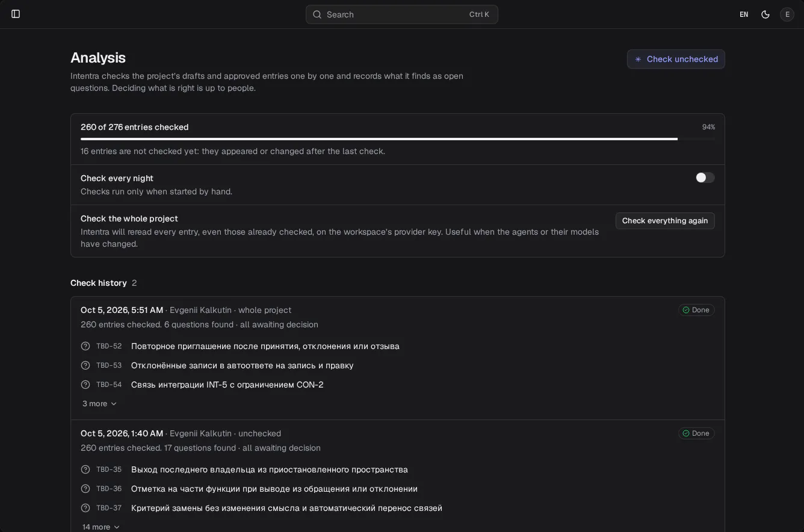Viewport: 804px width, 532px height.
Task: Expand 3 more questions
Action: pyautogui.click(x=100, y=404)
